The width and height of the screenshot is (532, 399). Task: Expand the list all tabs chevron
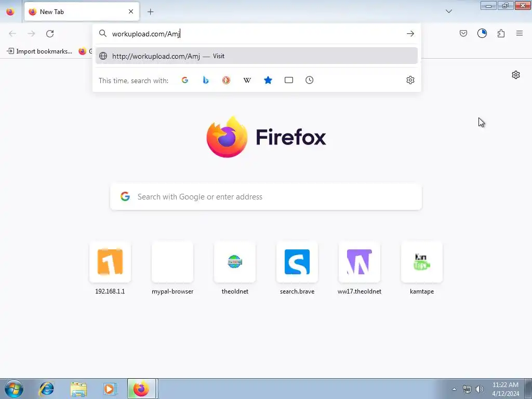pyautogui.click(x=448, y=11)
